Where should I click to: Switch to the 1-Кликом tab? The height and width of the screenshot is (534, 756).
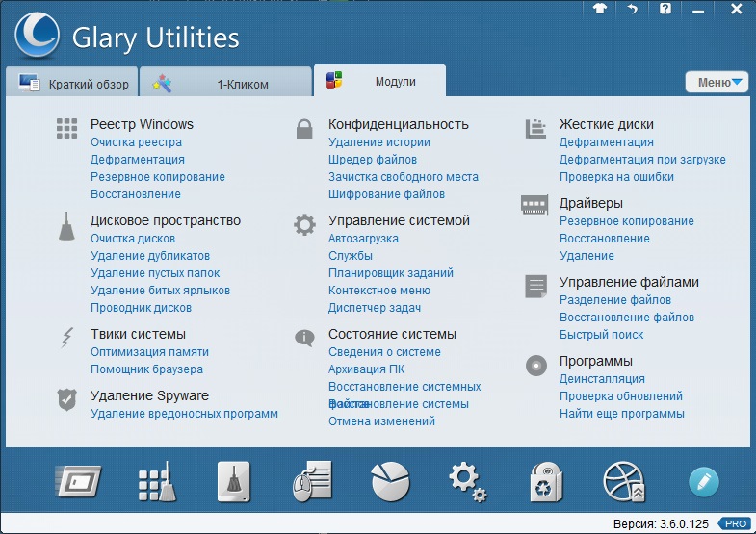(x=225, y=84)
